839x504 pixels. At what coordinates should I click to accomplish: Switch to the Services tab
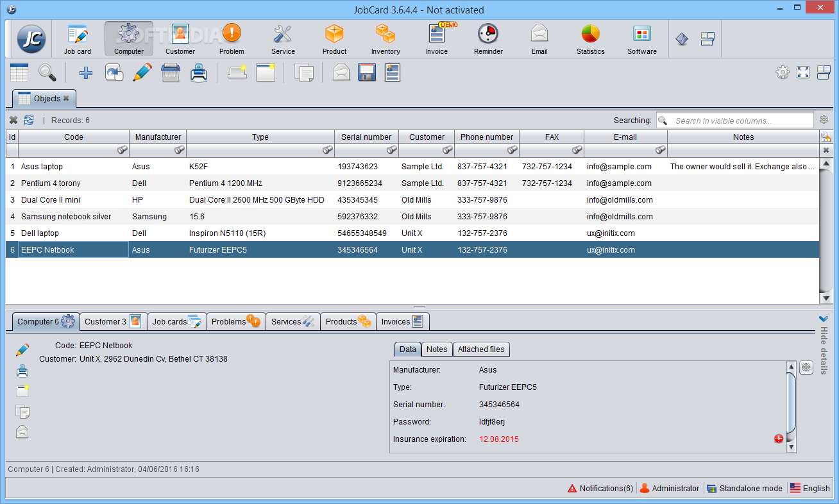point(293,321)
